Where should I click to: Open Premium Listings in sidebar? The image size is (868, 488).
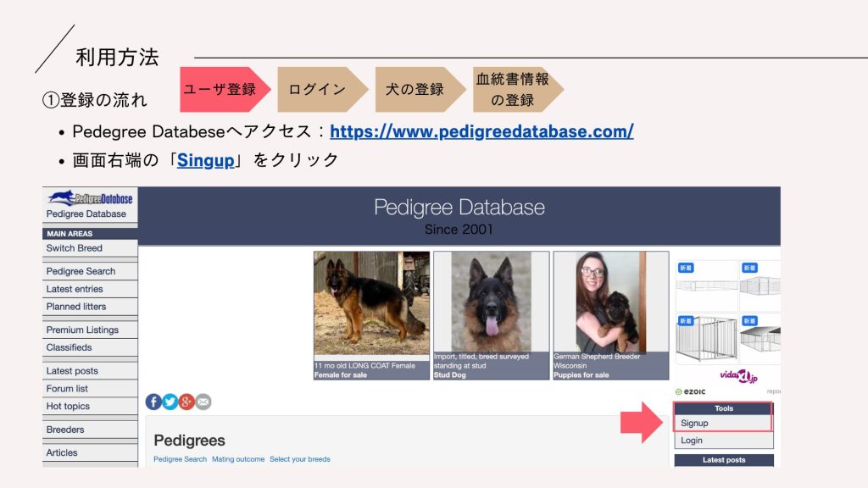(x=90, y=330)
